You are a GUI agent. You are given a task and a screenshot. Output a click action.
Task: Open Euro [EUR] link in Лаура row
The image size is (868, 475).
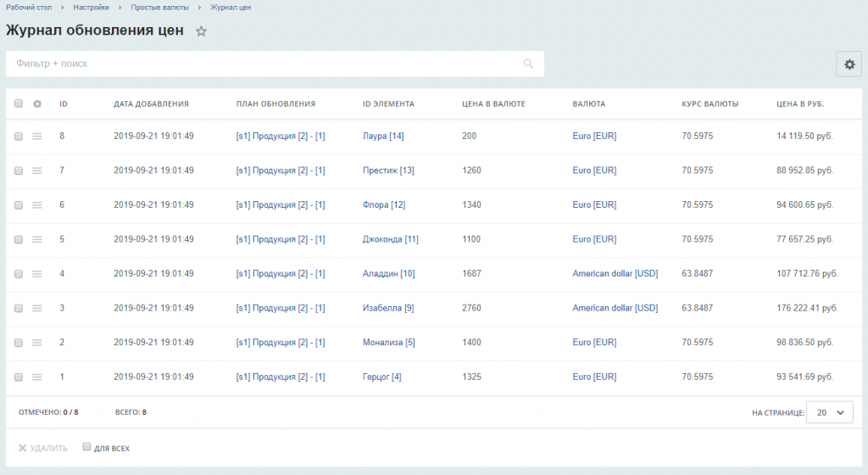[594, 137]
